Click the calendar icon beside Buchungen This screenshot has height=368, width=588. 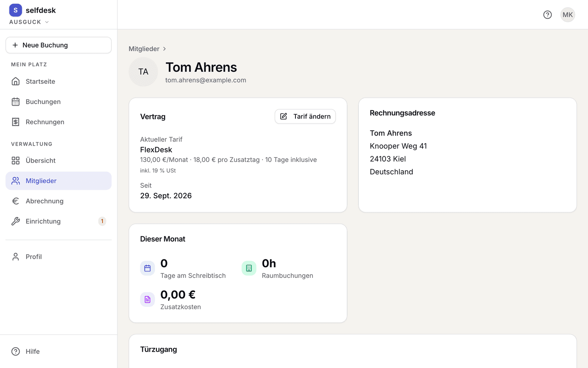click(15, 102)
